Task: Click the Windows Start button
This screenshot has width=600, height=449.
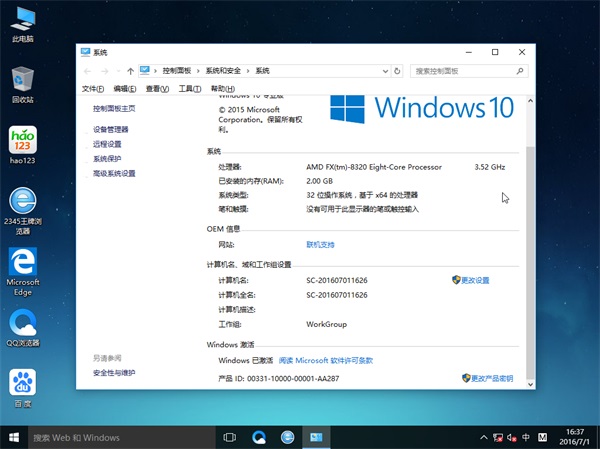Action: coord(14,438)
